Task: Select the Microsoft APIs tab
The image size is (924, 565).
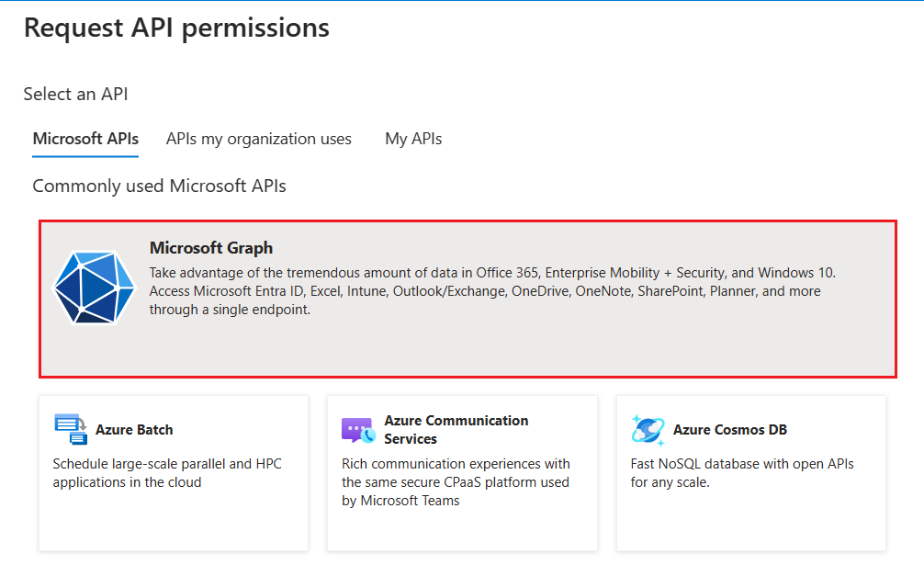Action: click(85, 139)
